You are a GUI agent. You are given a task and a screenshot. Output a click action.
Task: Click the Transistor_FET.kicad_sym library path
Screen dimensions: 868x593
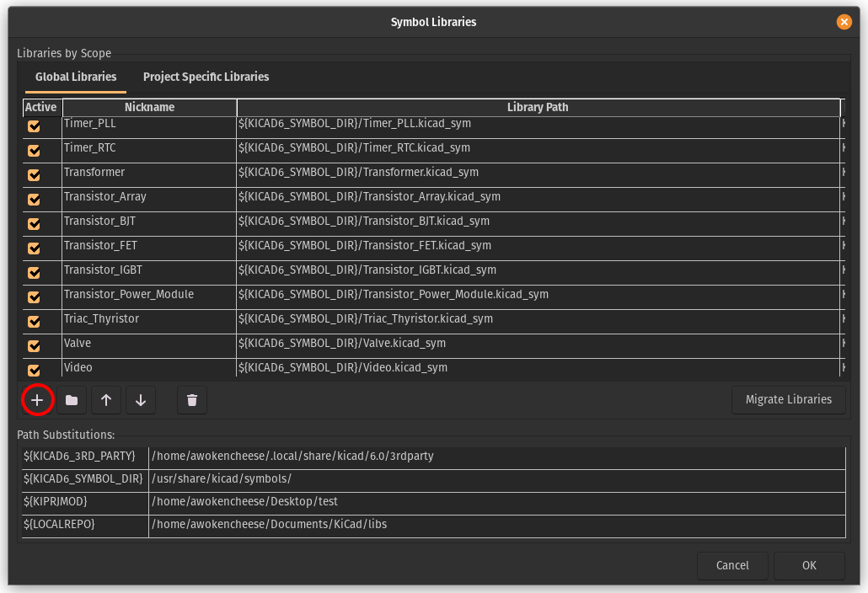click(x=538, y=248)
